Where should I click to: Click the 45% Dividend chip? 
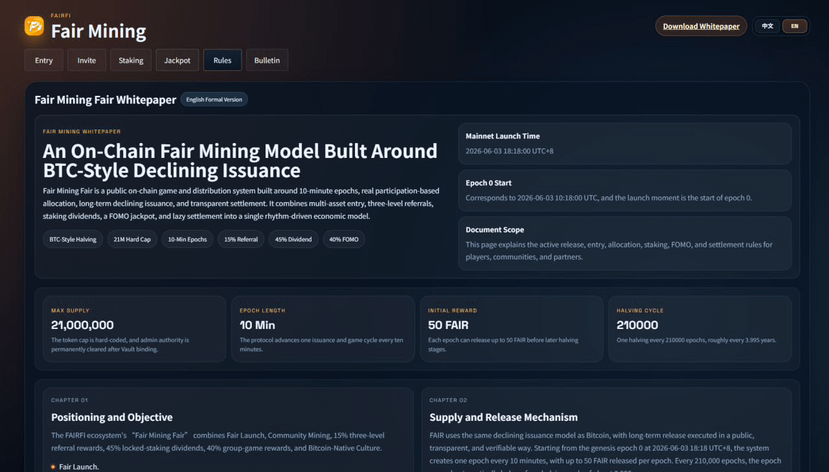(293, 239)
